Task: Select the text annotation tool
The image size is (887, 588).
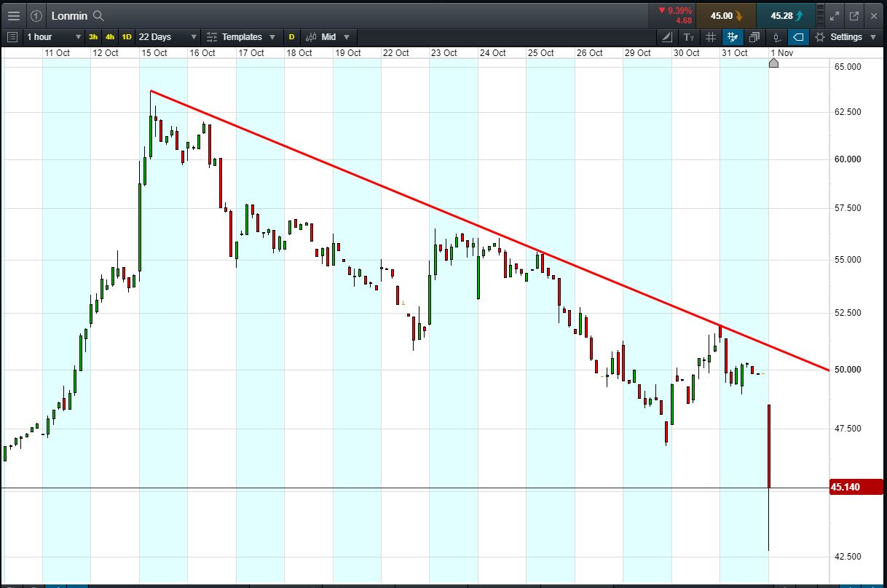Action: pyautogui.click(x=689, y=37)
